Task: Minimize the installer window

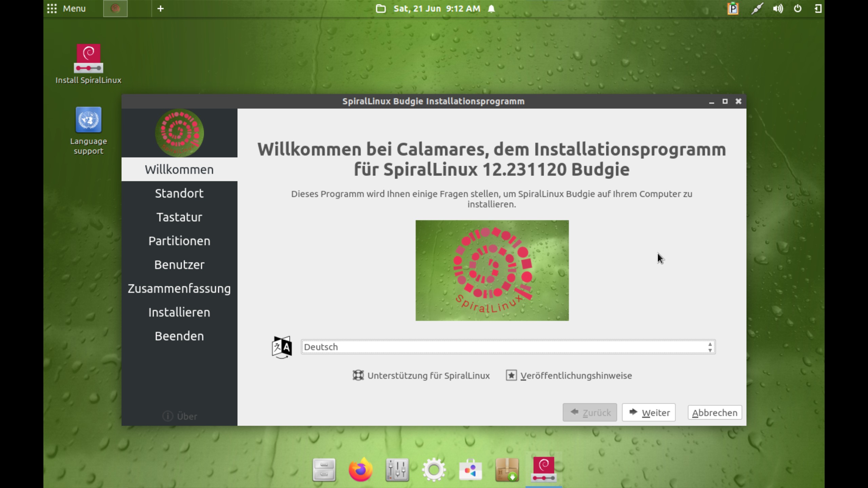Action: [712, 101]
